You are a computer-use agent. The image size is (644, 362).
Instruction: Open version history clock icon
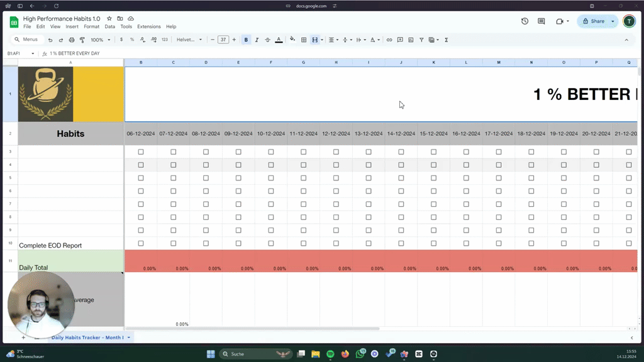pyautogui.click(x=525, y=21)
